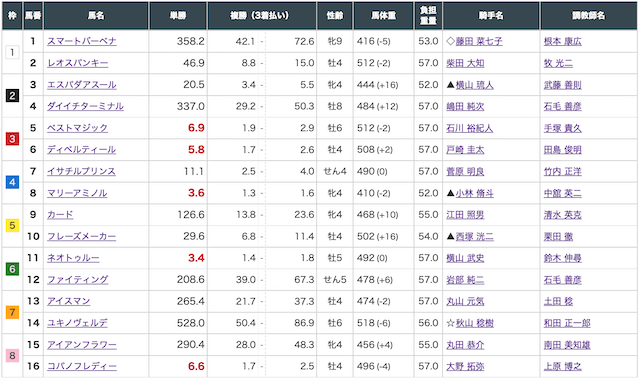The width and height of the screenshot is (640, 380).
Task: Click the pink frame number 8 badge
Action: [12, 356]
